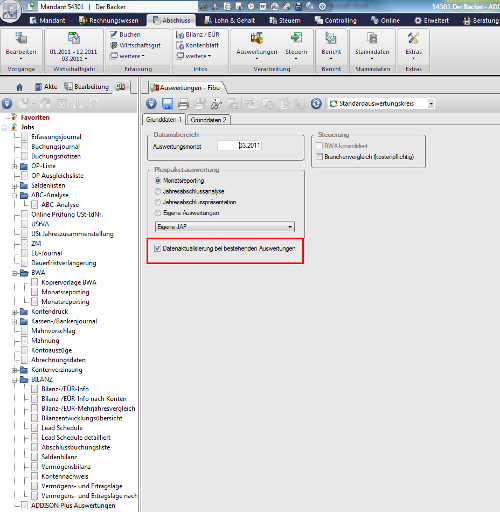Screen dimensions: 500x512
Task: Click the user profile picture icon
Action: [10, 11]
